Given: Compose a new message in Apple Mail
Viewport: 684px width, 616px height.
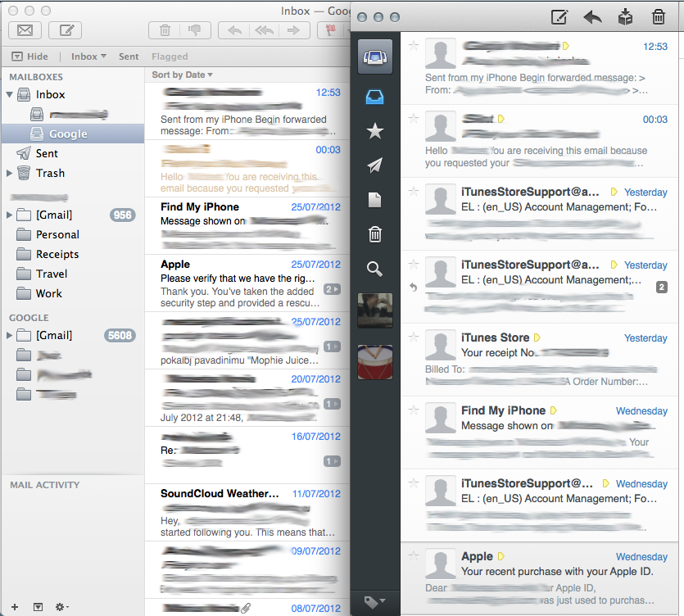Looking at the screenshot, I should point(66,30).
